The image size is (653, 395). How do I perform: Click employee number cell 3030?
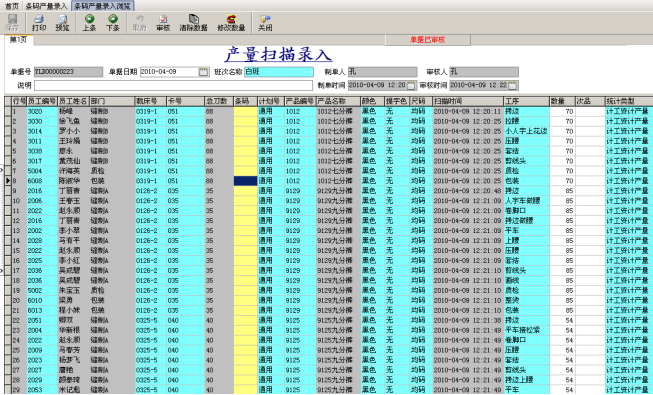(42, 121)
